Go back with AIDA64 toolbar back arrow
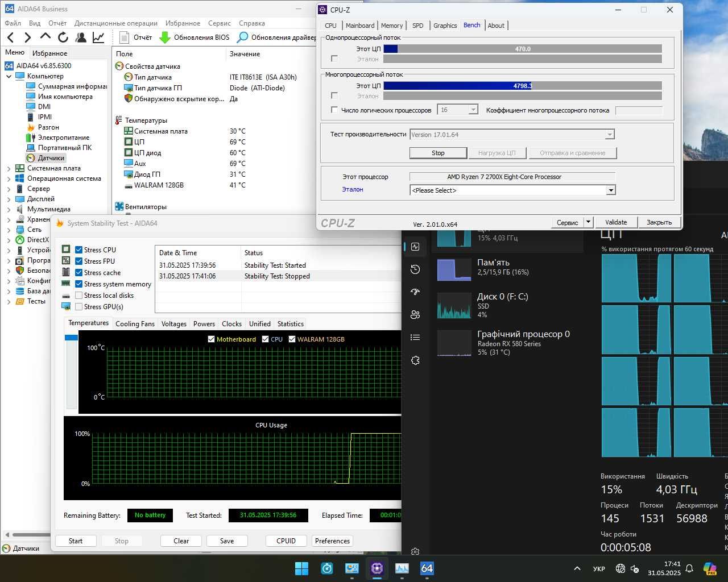 pyautogui.click(x=10, y=38)
